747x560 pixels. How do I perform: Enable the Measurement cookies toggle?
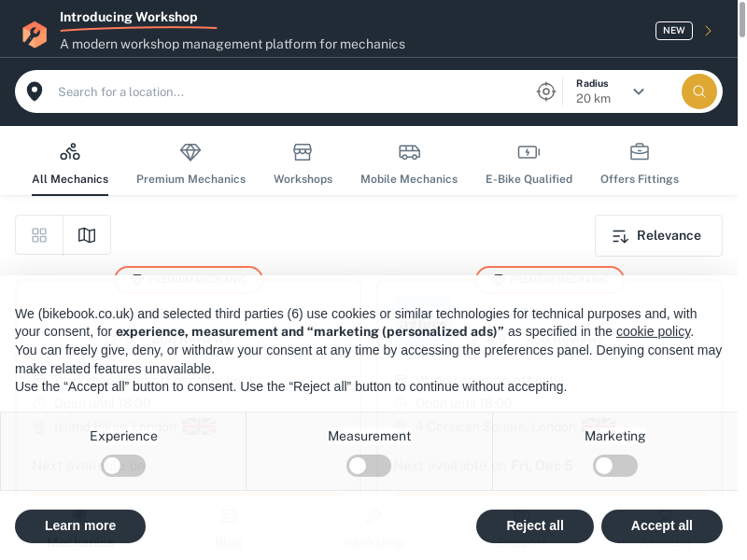click(x=369, y=466)
